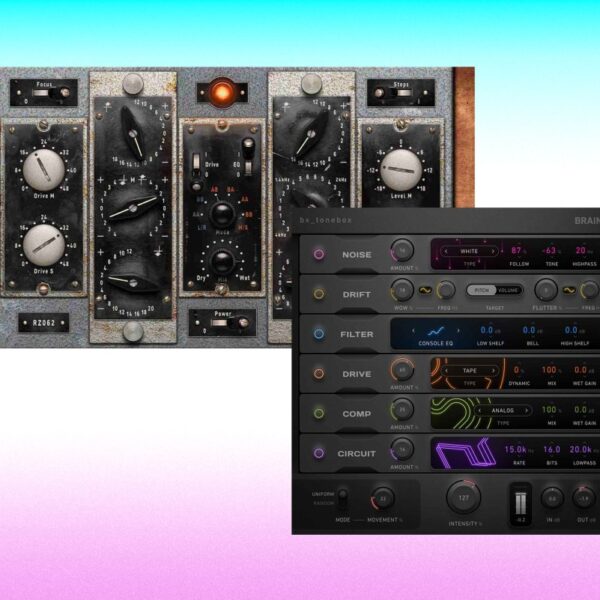This screenshot has height=600, width=600.
Task: Toggle the Filter module power button
Action: coord(319,334)
